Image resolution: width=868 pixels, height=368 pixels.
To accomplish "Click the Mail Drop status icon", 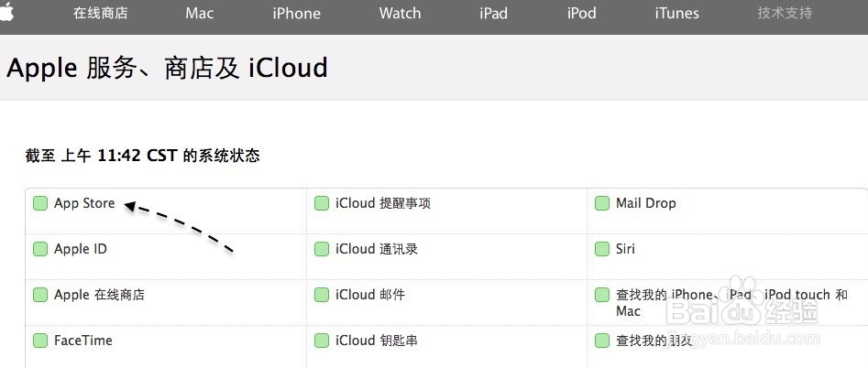I will click(x=602, y=203).
